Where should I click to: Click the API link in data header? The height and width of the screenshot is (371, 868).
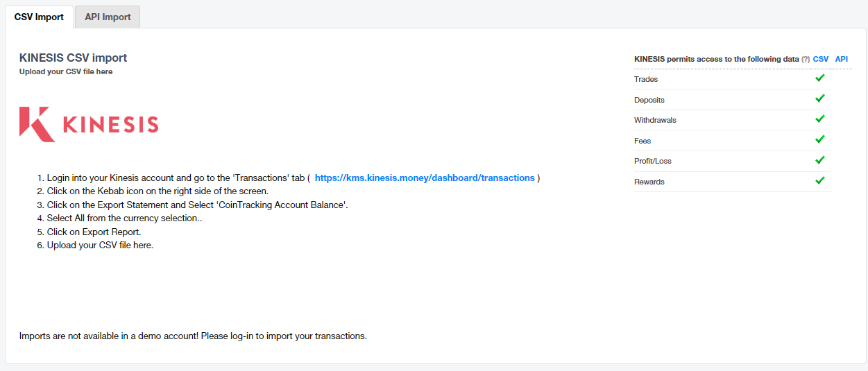(842, 60)
